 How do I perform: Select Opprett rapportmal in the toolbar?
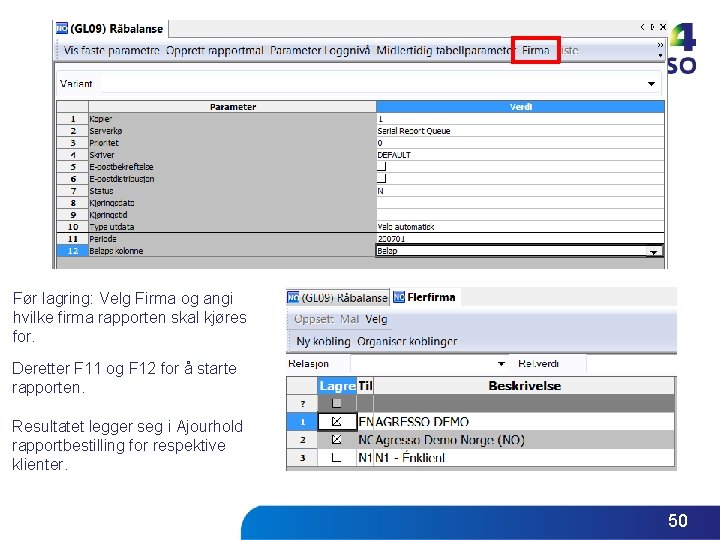pyautogui.click(x=214, y=50)
